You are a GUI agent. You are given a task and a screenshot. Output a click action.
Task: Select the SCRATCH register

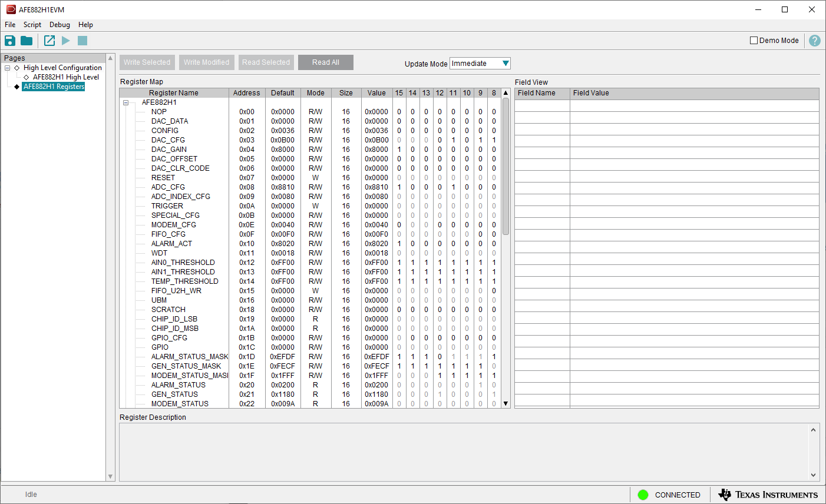[168, 310]
